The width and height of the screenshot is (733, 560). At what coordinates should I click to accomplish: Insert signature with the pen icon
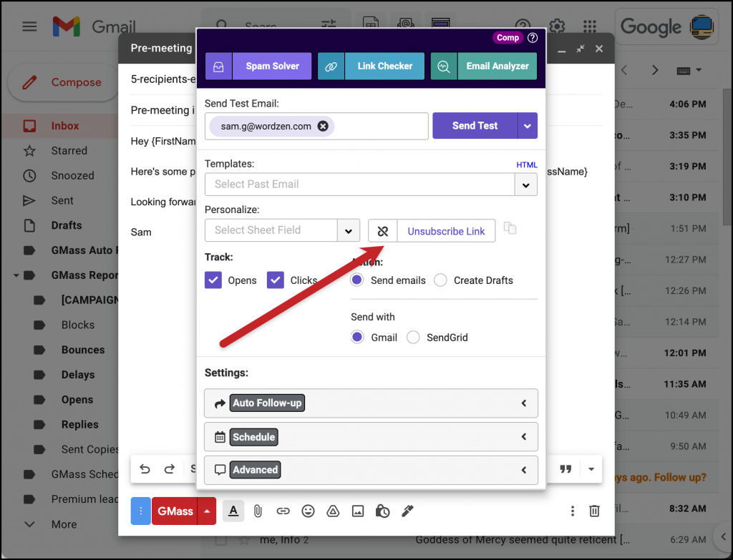pos(407,511)
